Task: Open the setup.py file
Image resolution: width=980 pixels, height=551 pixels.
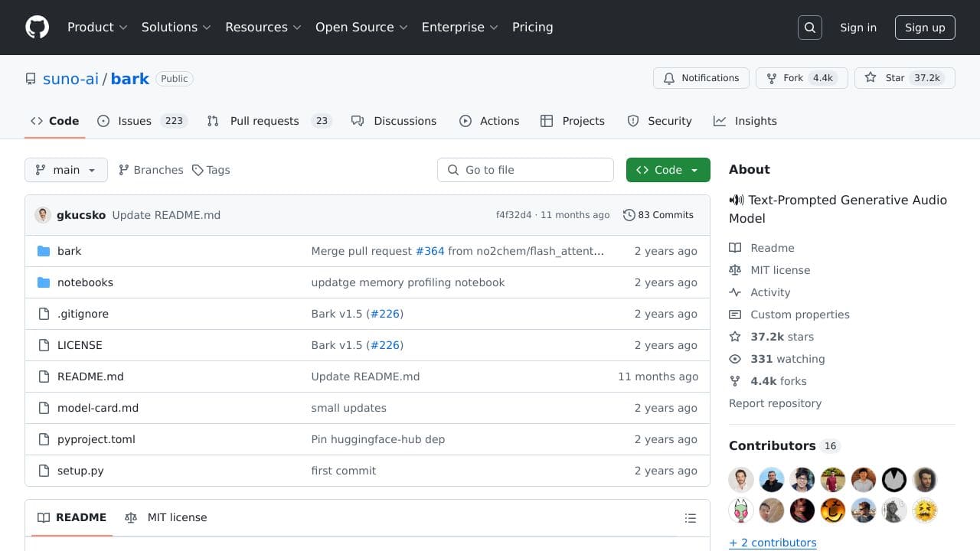Action: [x=80, y=471]
